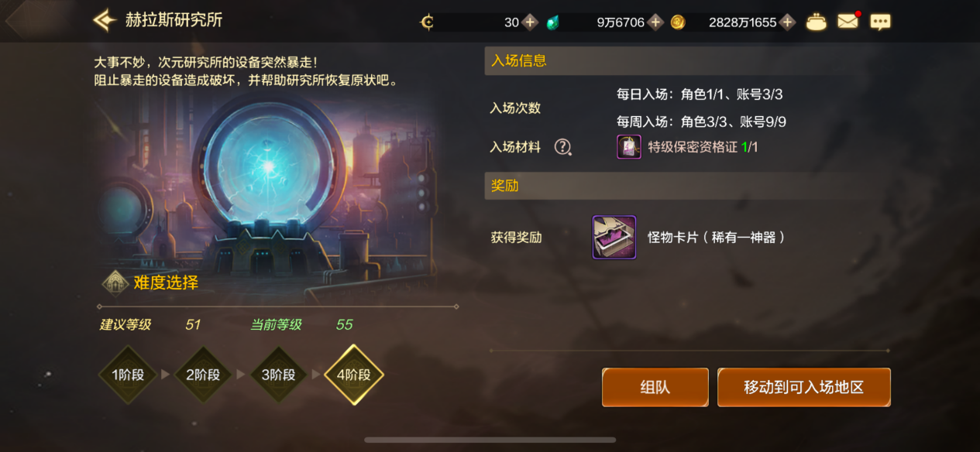Select difficulty 3阶段

click(x=278, y=375)
